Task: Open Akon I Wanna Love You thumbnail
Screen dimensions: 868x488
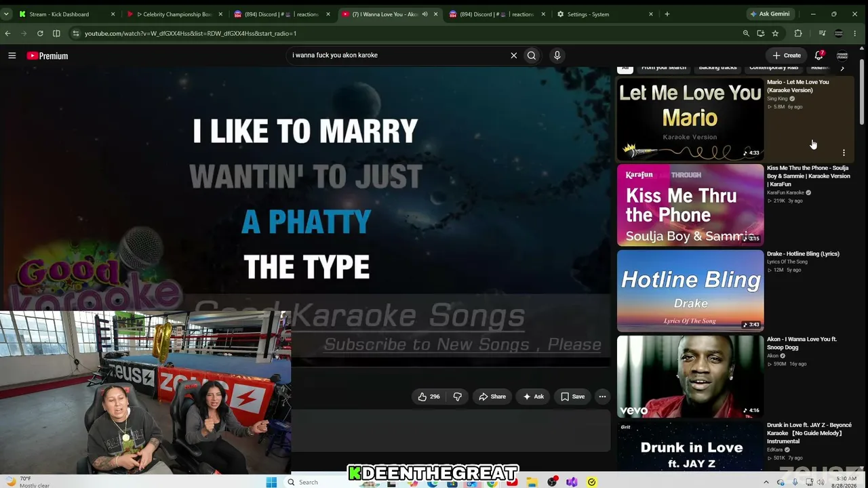Action: (x=690, y=376)
